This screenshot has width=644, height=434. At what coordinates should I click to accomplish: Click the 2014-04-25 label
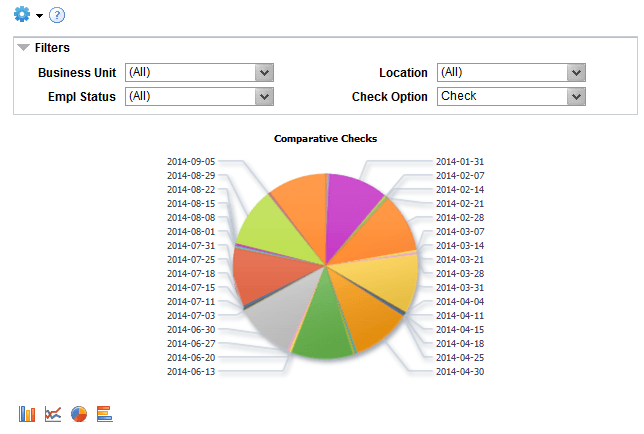pyautogui.click(x=460, y=357)
